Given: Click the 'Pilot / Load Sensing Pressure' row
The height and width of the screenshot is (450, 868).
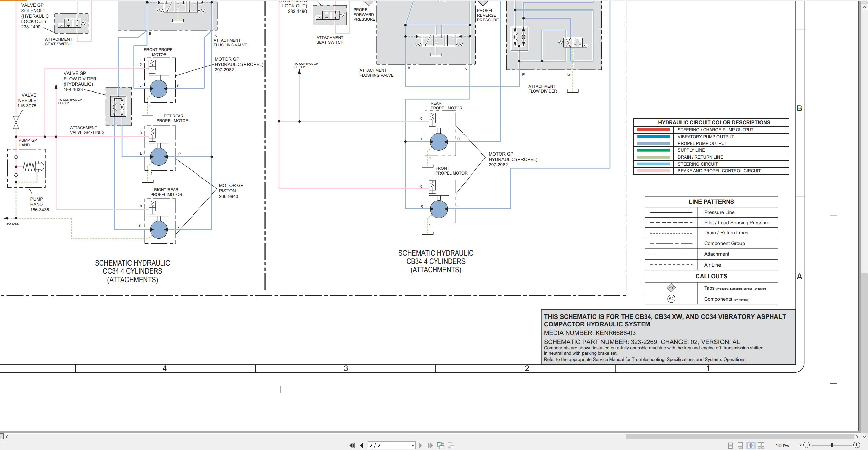Looking at the screenshot, I should [x=711, y=223].
